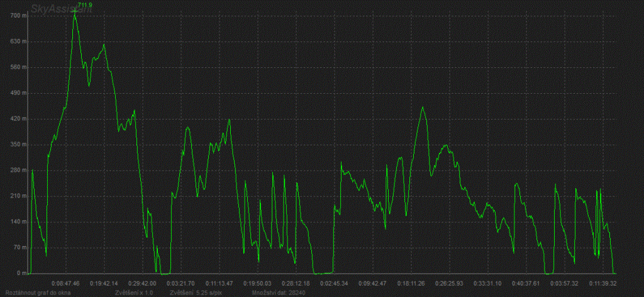Select the 0:08:47.46 time marker
The width and height of the screenshot is (644, 297).
click(x=65, y=283)
